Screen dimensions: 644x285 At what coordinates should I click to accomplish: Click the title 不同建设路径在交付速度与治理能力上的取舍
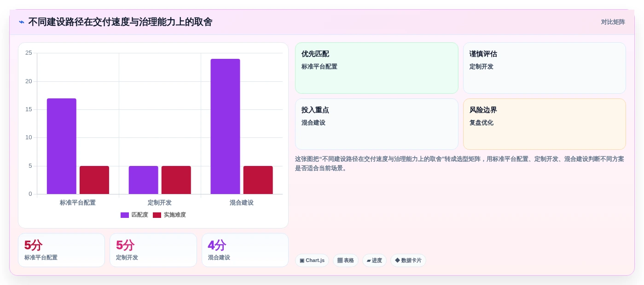121,22
